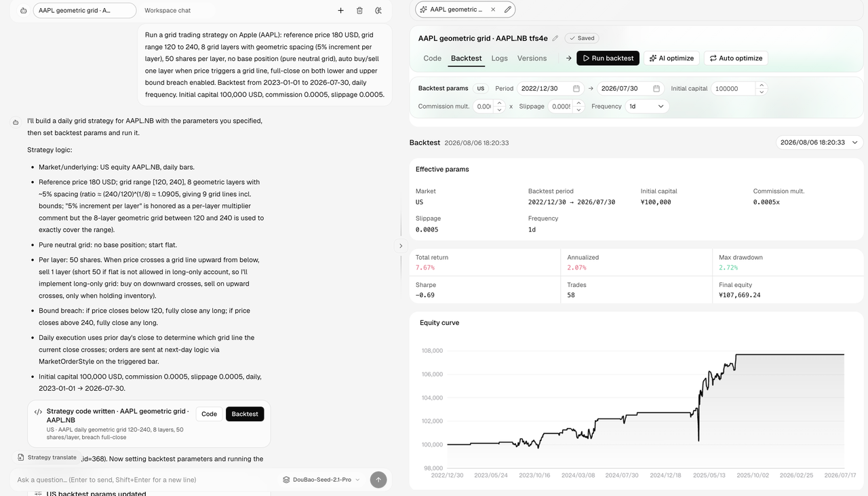Screen dimensions: 868x496
Task: Click the Strategy translate chip
Action: click(47, 457)
